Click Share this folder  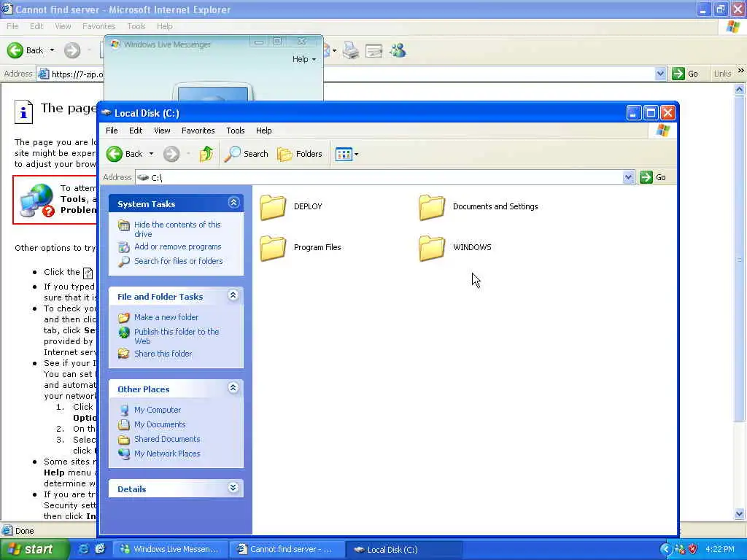tap(163, 354)
